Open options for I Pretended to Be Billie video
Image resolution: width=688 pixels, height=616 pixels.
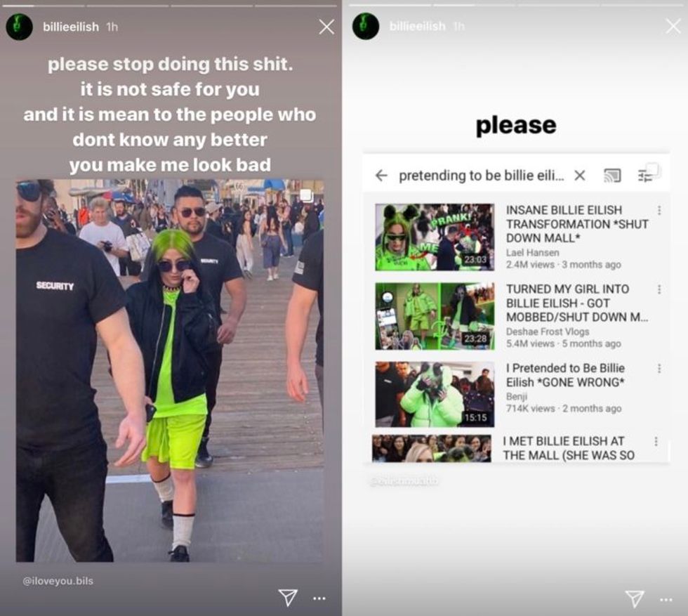point(659,368)
